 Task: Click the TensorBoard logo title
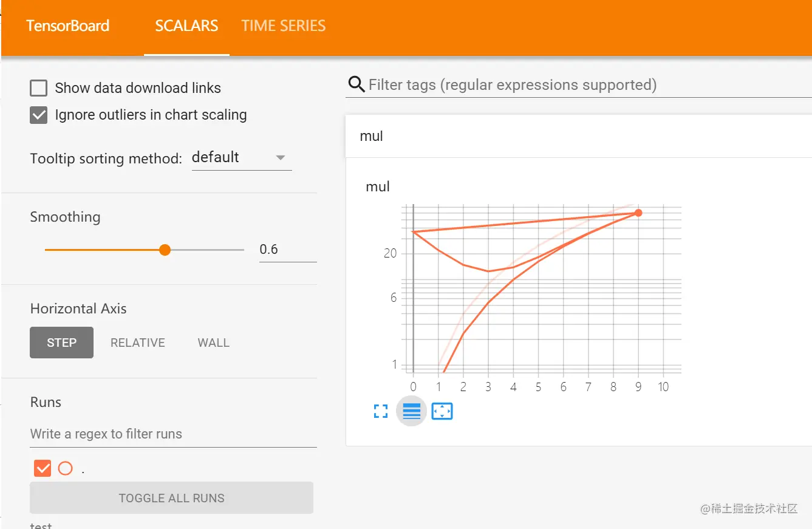67,26
